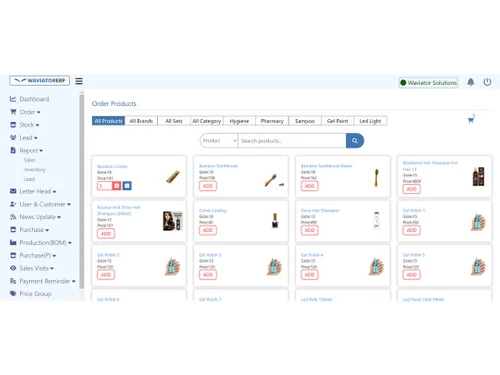
Task: Click the Letter Head envelope icon
Action: pos(13,191)
